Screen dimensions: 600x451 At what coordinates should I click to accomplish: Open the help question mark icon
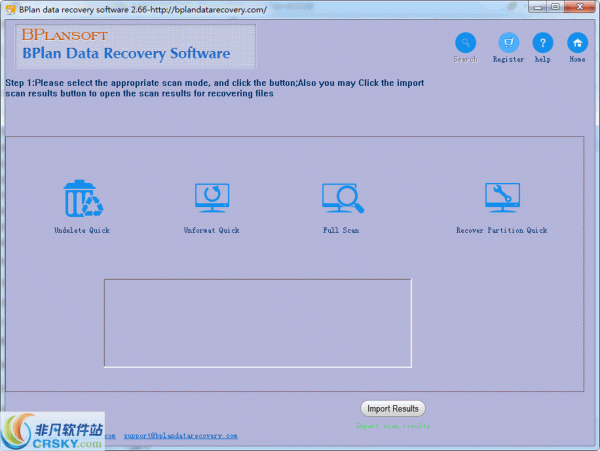coord(543,42)
